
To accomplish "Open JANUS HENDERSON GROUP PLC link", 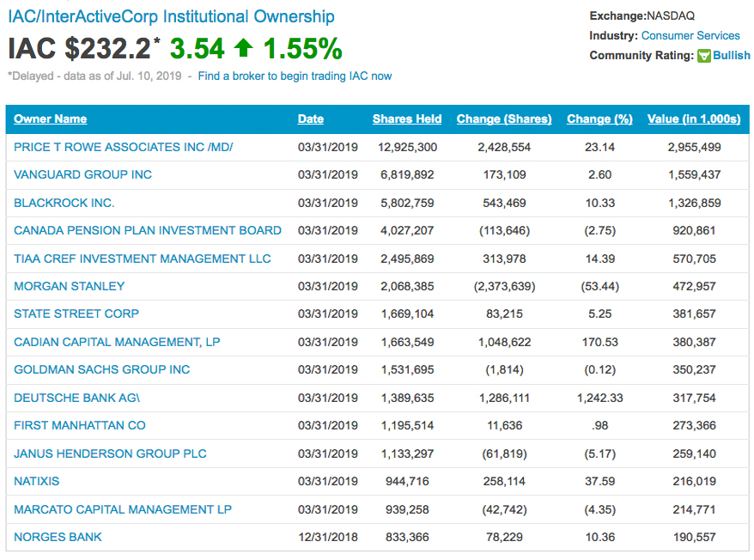I will click(110, 453).
